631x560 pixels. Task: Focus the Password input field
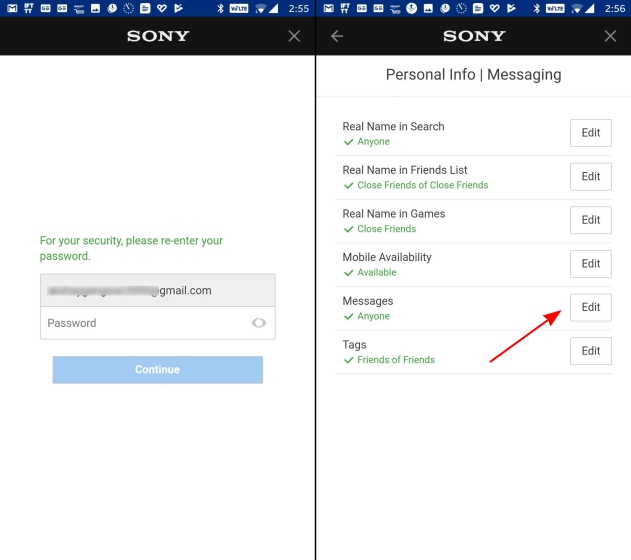158,323
